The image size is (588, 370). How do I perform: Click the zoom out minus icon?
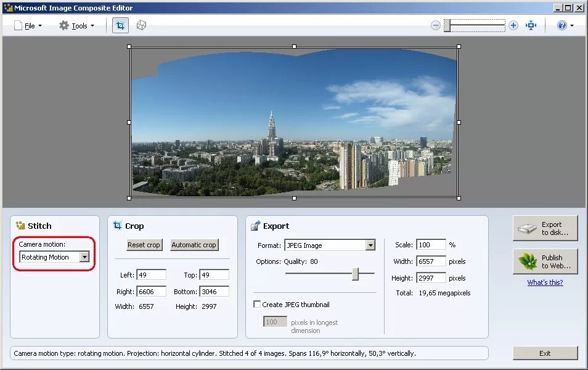coord(435,25)
